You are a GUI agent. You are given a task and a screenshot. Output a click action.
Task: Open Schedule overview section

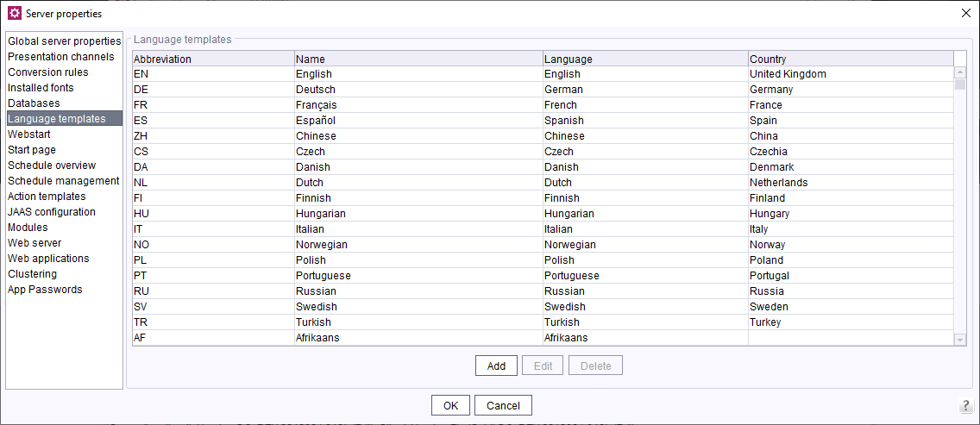pyautogui.click(x=65, y=165)
